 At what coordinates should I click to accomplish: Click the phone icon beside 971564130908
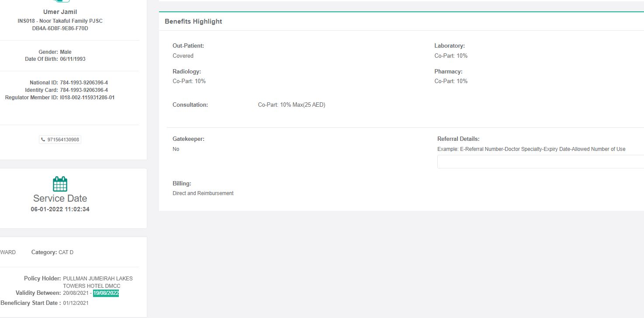pos(43,140)
